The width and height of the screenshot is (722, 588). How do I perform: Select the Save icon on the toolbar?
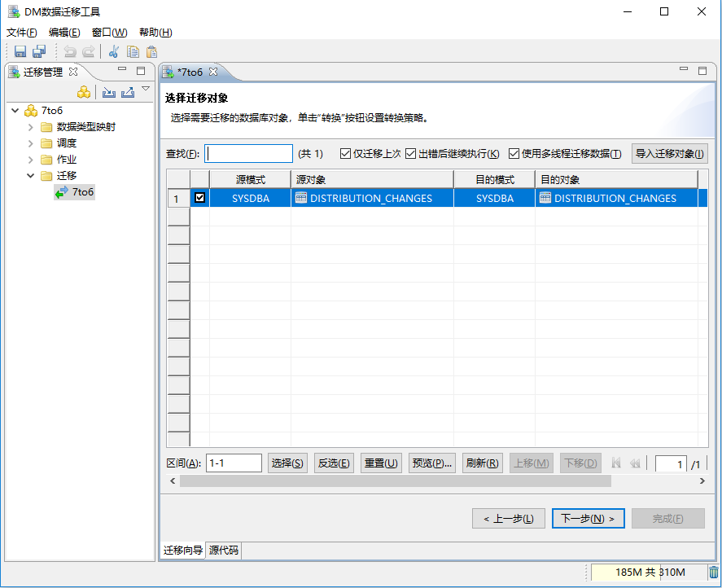pyautogui.click(x=20, y=50)
